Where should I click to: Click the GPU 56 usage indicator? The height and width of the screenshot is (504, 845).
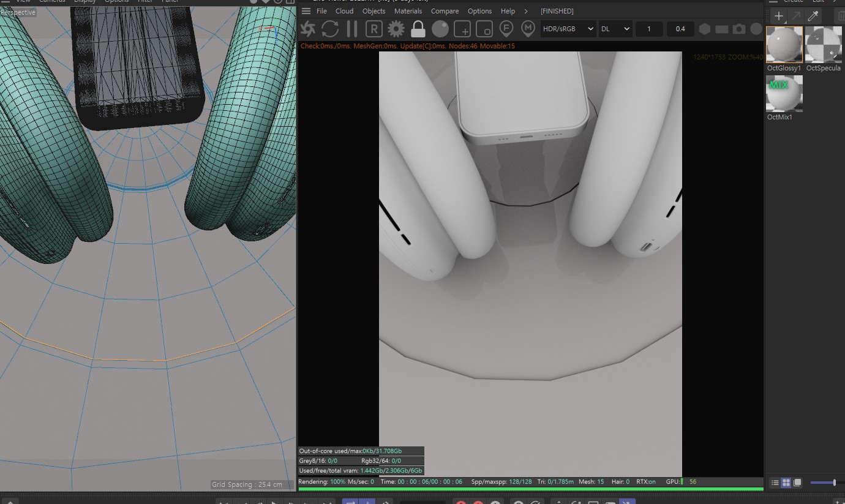pyautogui.click(x=681, y=482)
